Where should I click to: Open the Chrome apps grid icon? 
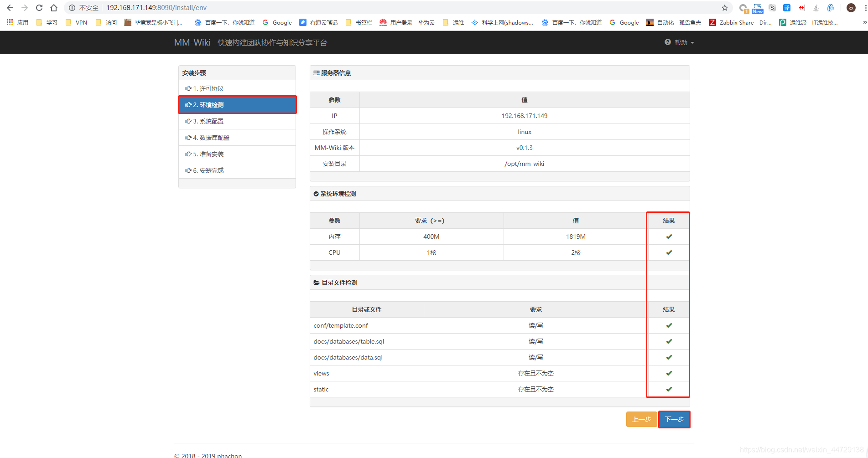click(10, 22)
